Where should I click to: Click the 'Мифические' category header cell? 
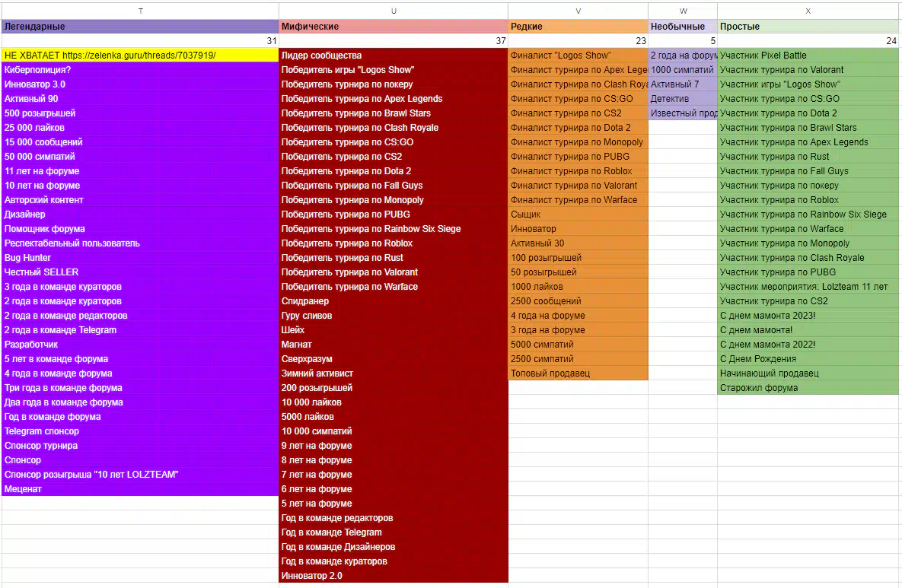[x=394, y=27]
